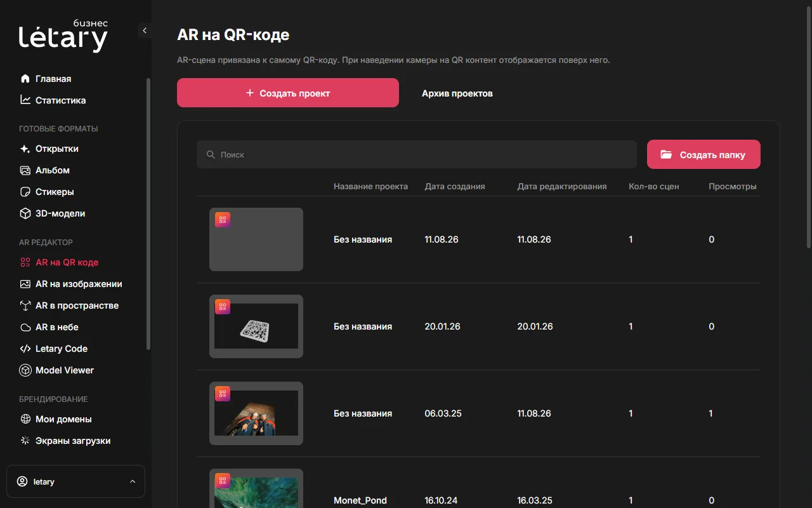
Task: Open Экраны загрузки in sidebar
Action: pos(73,441)
